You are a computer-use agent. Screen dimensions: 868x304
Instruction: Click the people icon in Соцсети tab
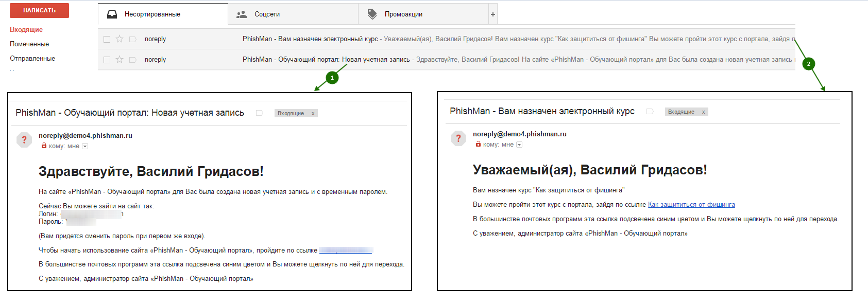click(242, 14)
